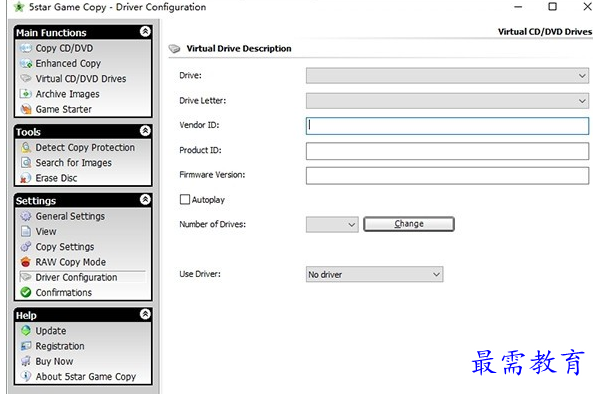Click the Erase Disc icon
This screenshot has width=593, height=394.
tap(26, 178)
